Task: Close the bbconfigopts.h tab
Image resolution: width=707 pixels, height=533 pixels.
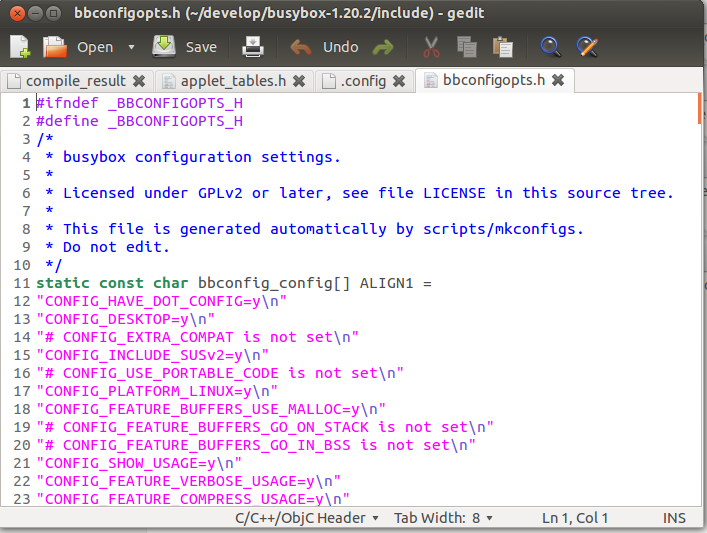Action: pos(558,80)
